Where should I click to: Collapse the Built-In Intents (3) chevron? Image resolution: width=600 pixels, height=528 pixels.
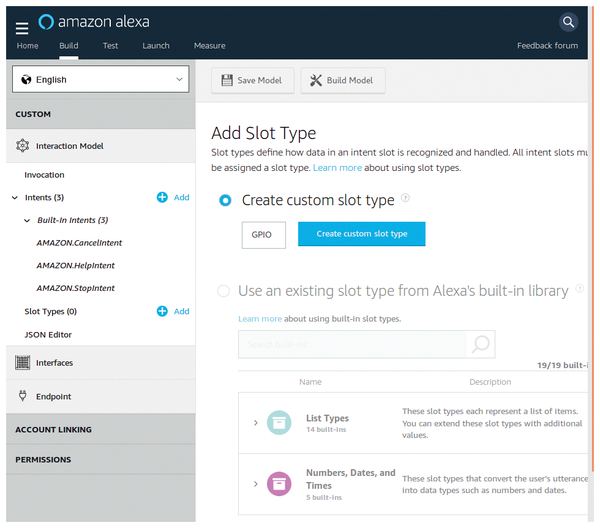[x=27, y=220]
